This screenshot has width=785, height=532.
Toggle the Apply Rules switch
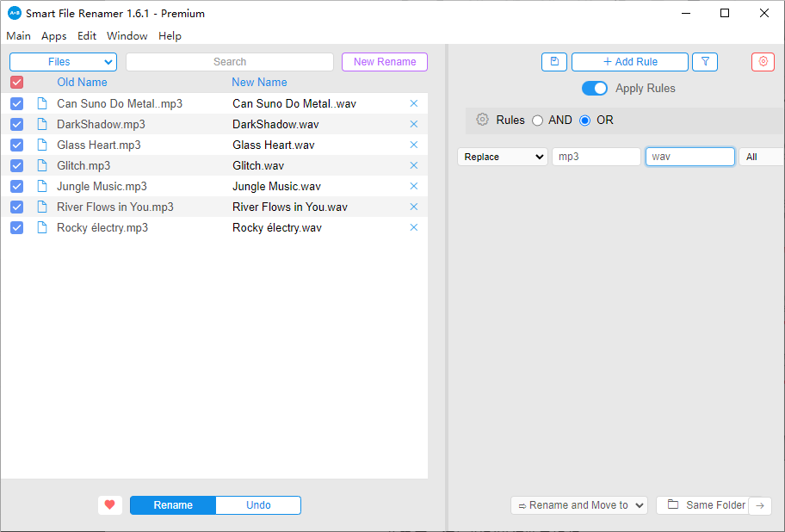click(595, 89)
